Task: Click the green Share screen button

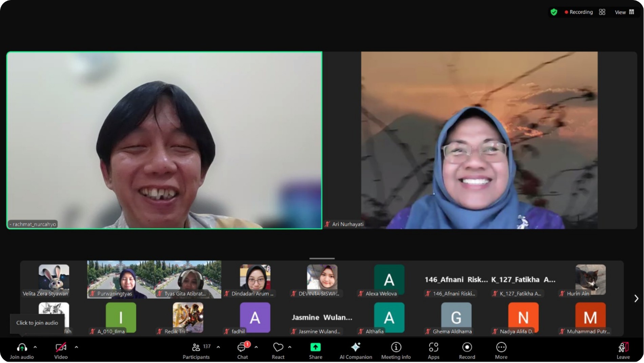Action: 315,350
